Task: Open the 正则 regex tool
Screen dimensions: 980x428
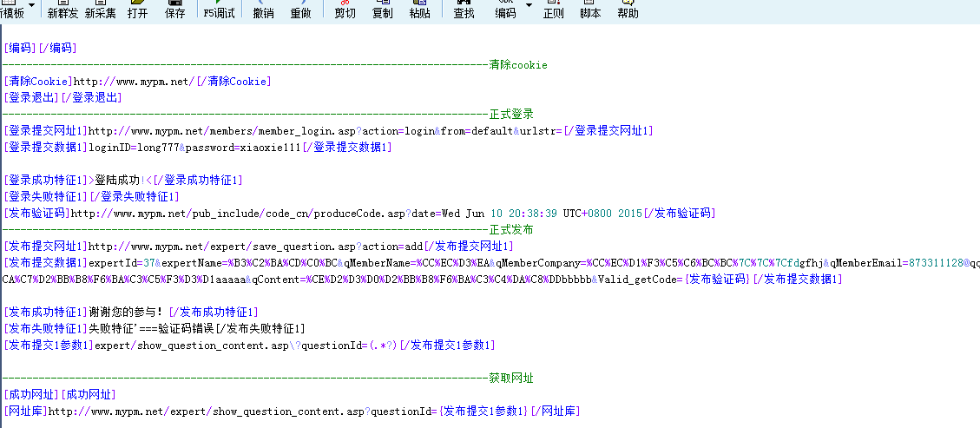Action: point(553,10)
